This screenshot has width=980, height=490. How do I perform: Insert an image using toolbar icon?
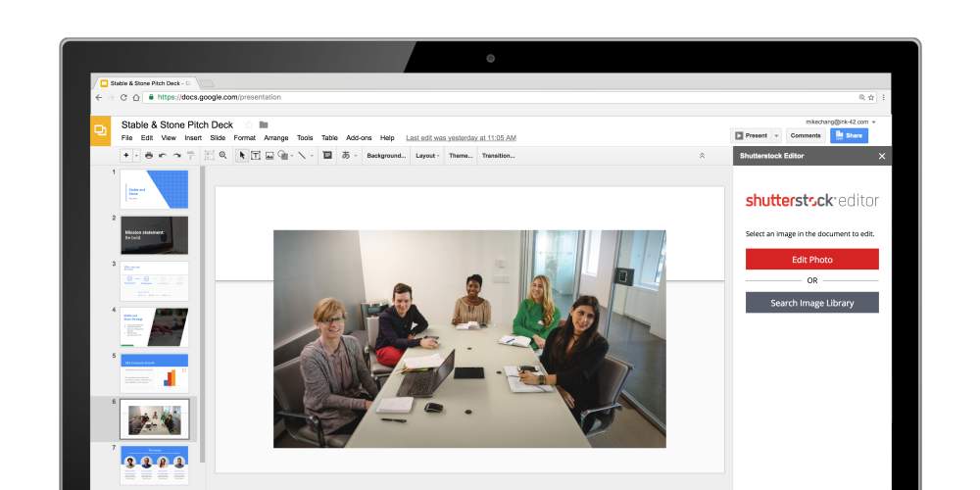pos(269,156)
